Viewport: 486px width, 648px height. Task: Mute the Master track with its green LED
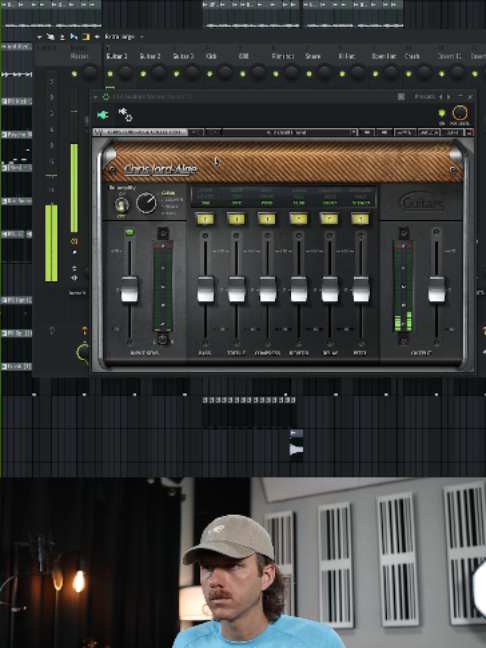74,74
